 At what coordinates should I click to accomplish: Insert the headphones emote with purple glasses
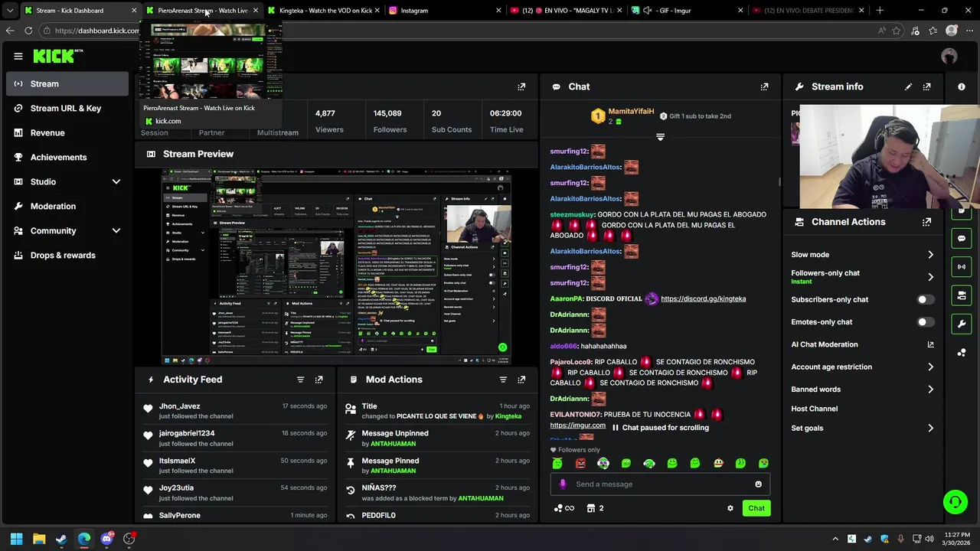click(x=603, y=463)
